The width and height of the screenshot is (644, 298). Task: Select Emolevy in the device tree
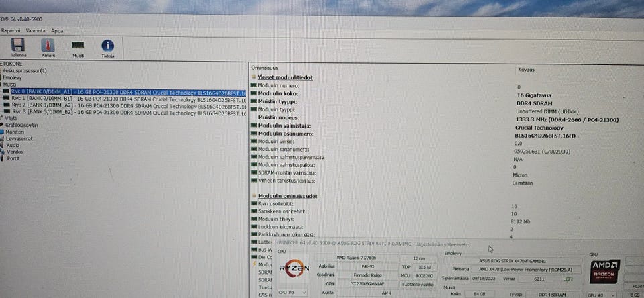pyautogui.click(x=12, y=77)
